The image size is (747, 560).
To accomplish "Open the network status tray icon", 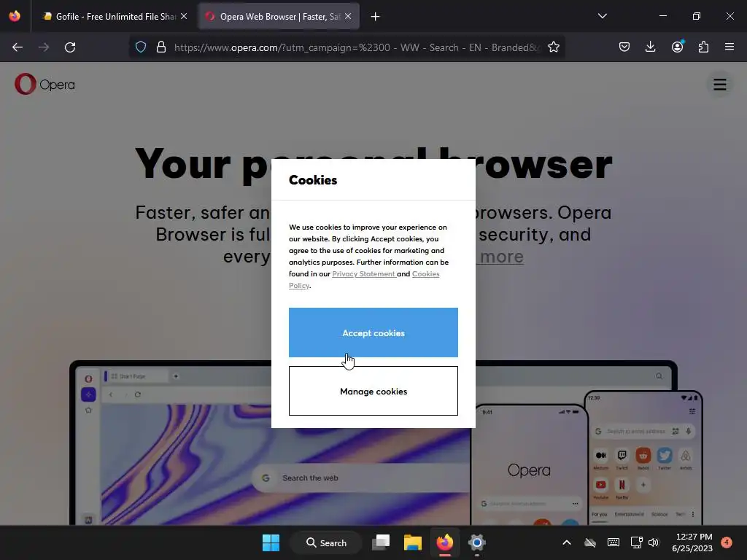I will [x=636, y=542].
